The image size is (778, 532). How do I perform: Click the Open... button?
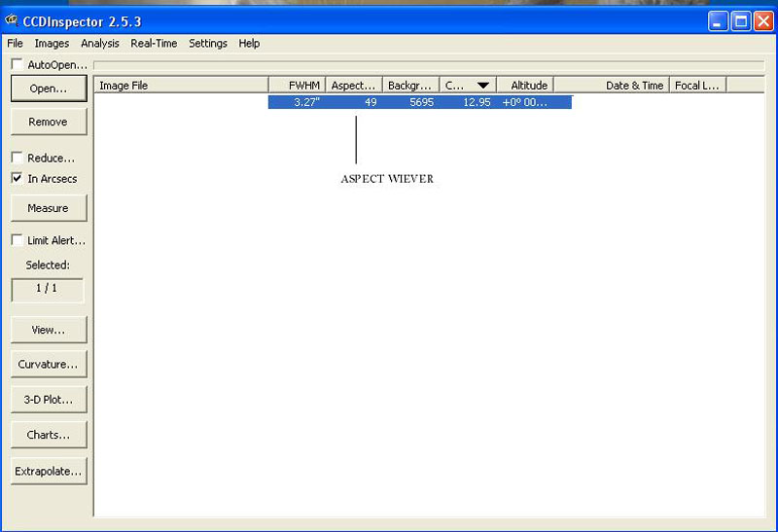pyautogui.click(x=49, y=89)
